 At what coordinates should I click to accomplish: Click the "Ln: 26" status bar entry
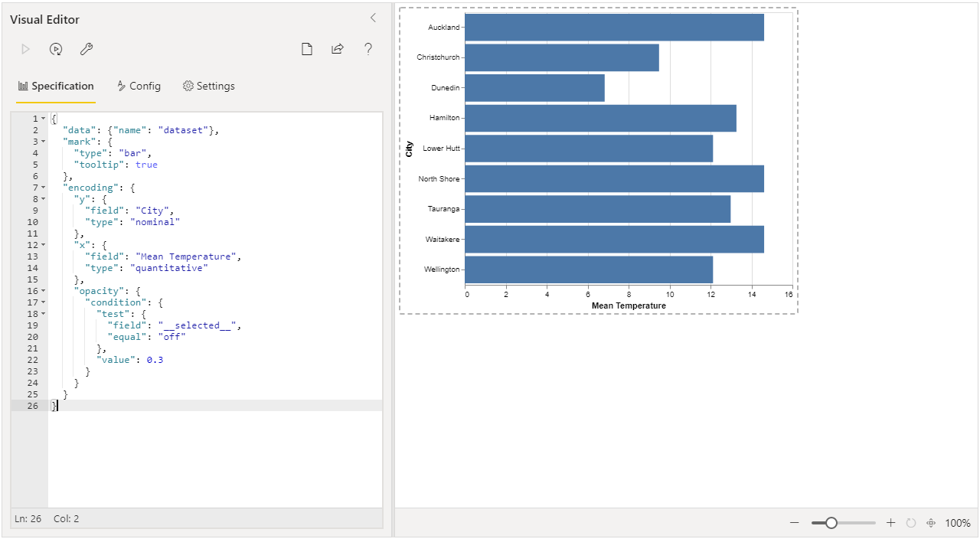[x=28, y=519]
